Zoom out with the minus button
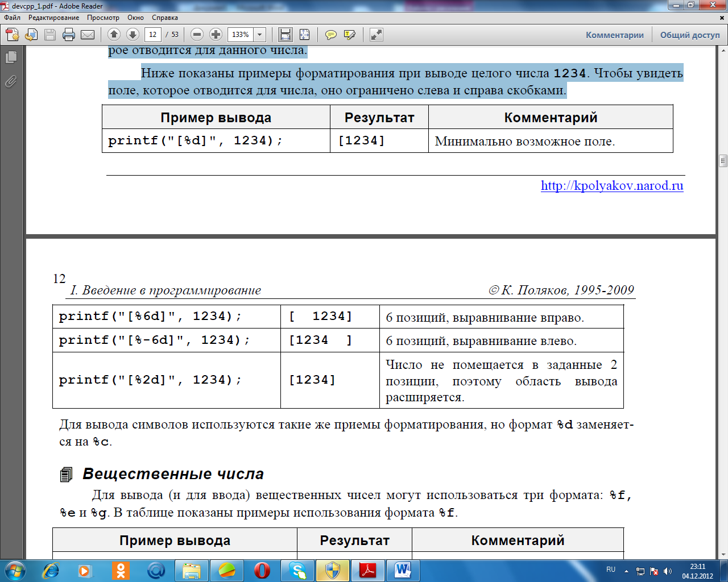This screenshot has width=728, height=582. click(197, 35)
